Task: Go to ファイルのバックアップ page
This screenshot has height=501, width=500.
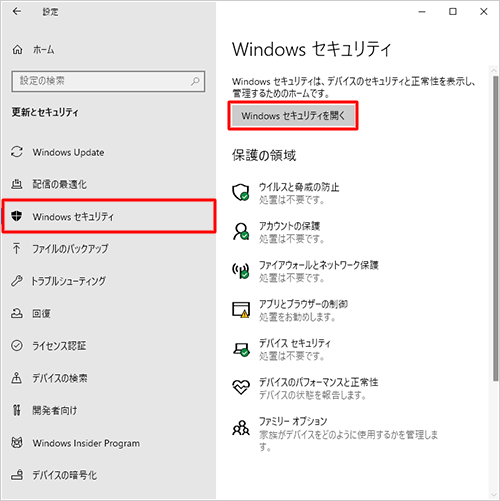Action: 109,248
